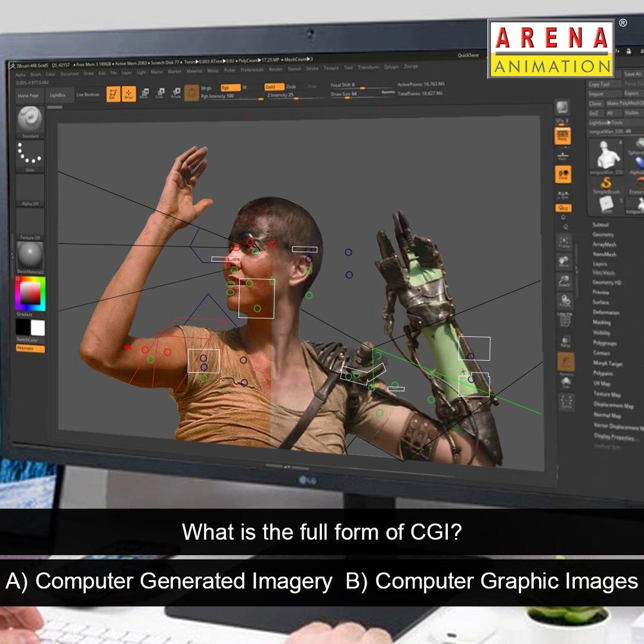This screenshot has height=644, width=644.
Task: Click the Frame view icon
Action: pyautogui.click(x=564, y=242)
